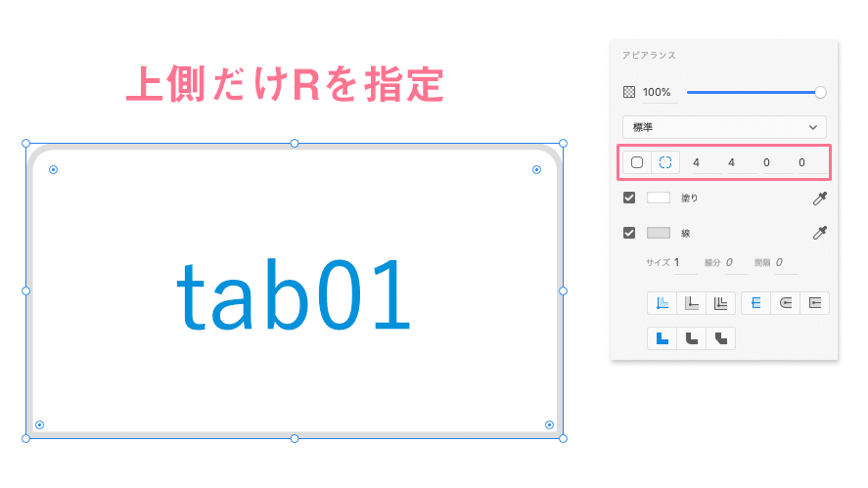
Task: Click the top-right corner radius handle on rectangle
Action: click(x=536, y=170)
